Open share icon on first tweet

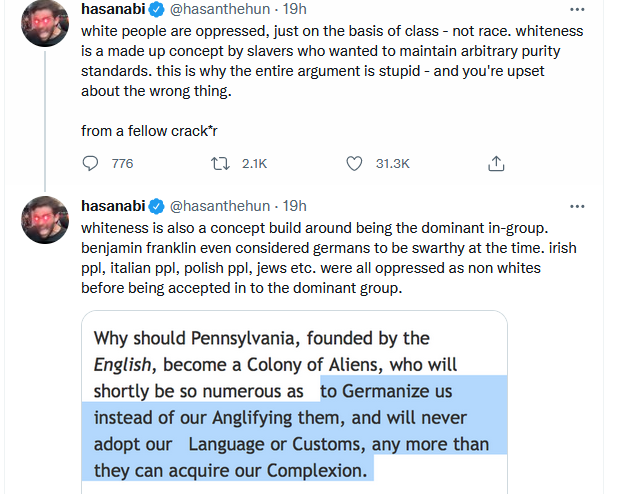pos(496,163)
